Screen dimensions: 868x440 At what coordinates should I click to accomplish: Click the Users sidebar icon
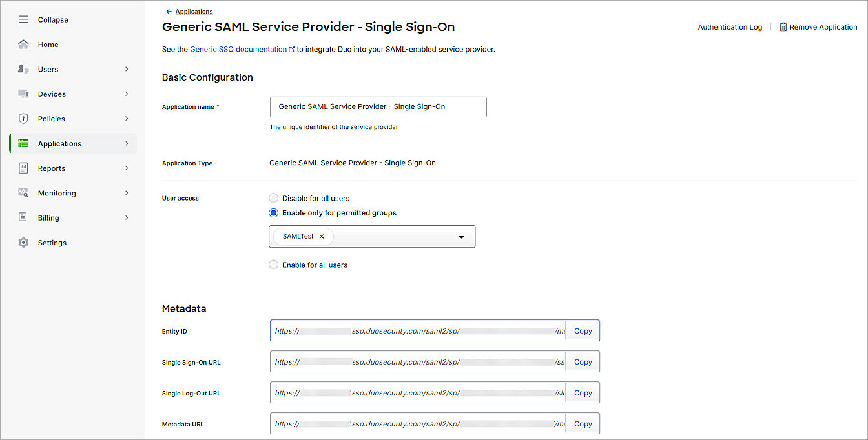[x=23, y=69]
